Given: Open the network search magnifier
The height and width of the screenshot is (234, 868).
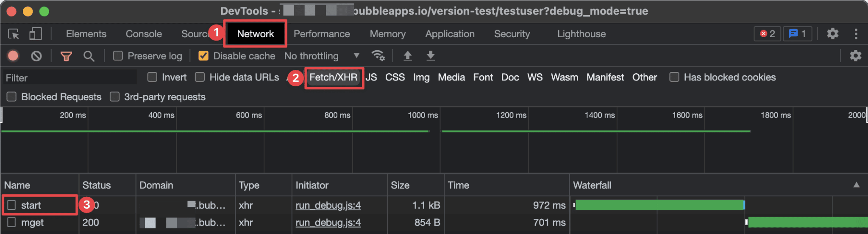Looking at the screenshot, I should pos(89,56).
